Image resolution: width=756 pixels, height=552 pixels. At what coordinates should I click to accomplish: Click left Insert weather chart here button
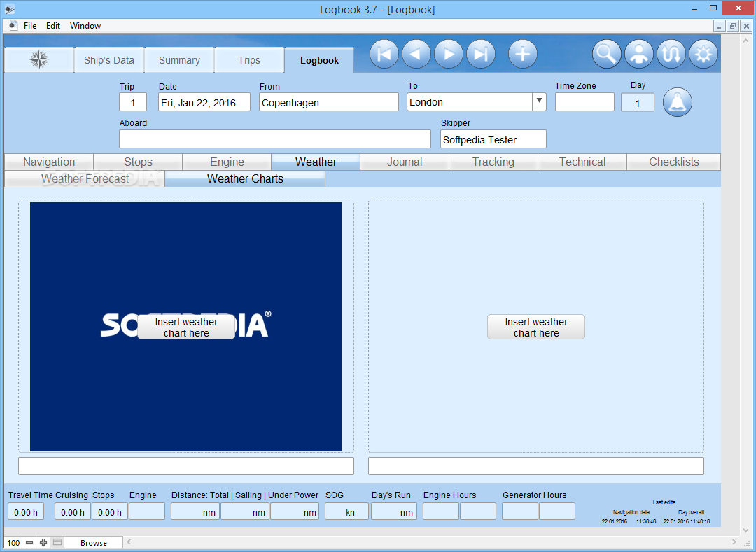186,327
